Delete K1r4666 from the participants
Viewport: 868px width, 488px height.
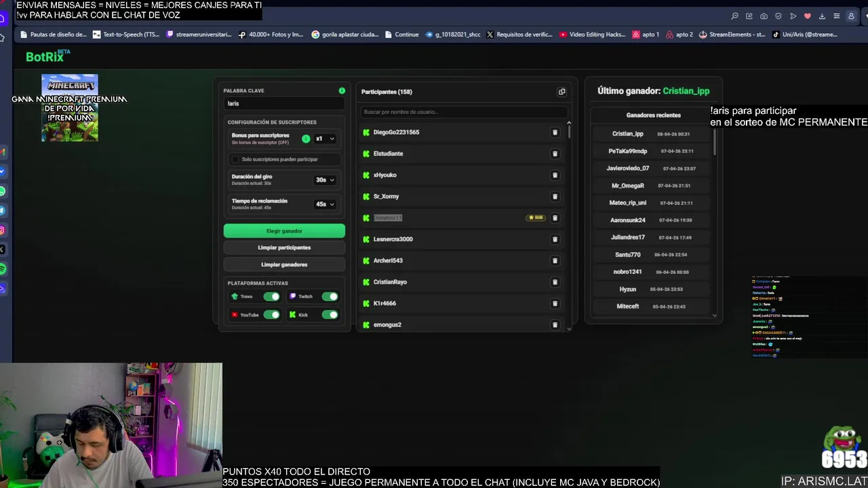555,304
